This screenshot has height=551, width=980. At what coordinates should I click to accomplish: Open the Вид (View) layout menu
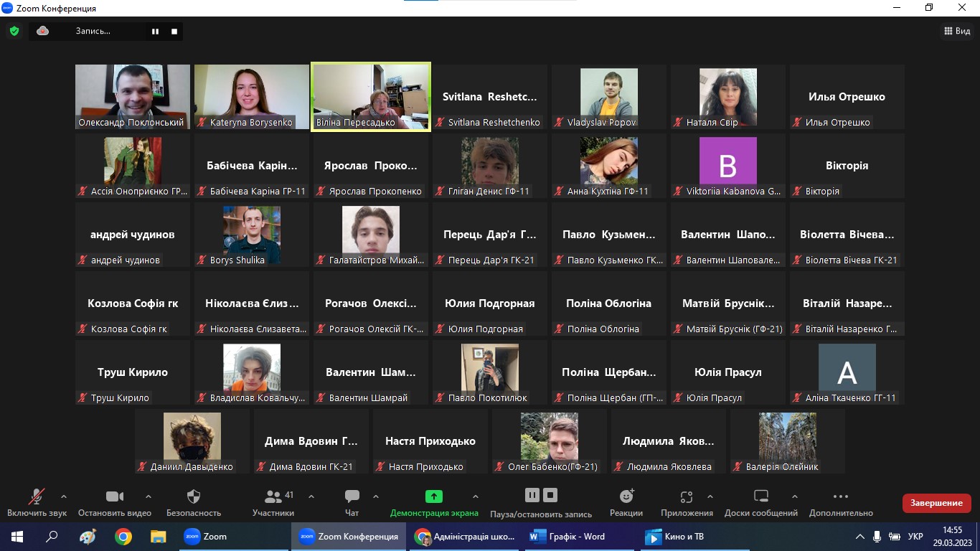point(956,31)
